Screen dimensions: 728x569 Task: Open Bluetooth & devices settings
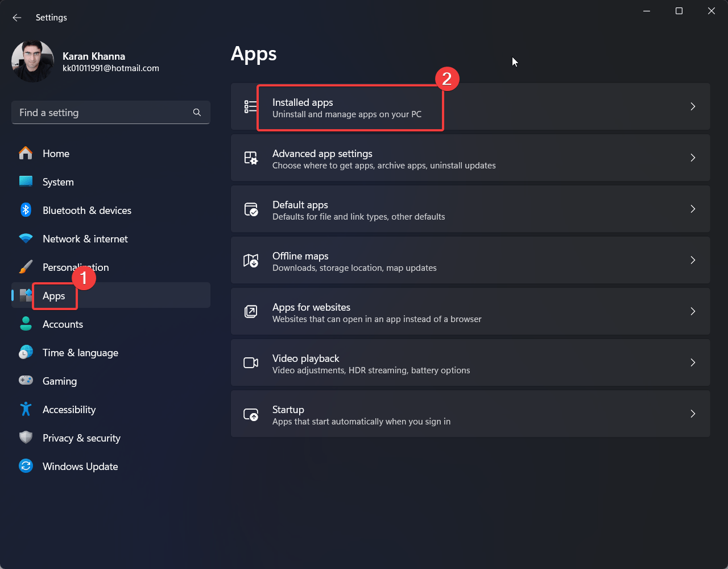(x=86, y=210)
